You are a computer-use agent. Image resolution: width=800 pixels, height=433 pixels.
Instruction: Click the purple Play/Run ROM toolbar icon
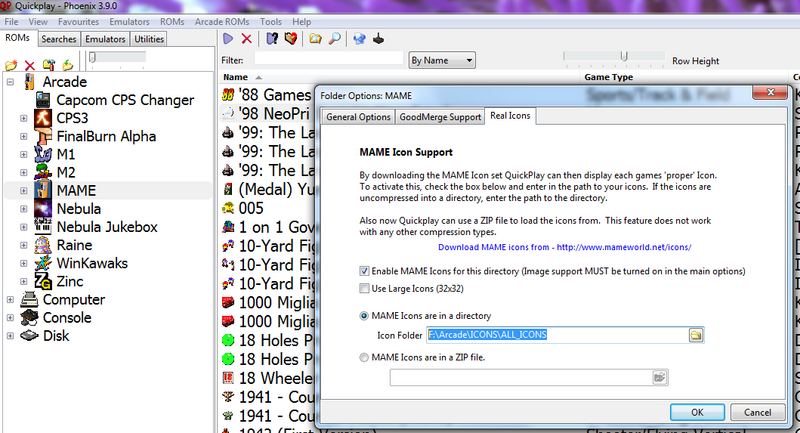(x=228, y=39)
